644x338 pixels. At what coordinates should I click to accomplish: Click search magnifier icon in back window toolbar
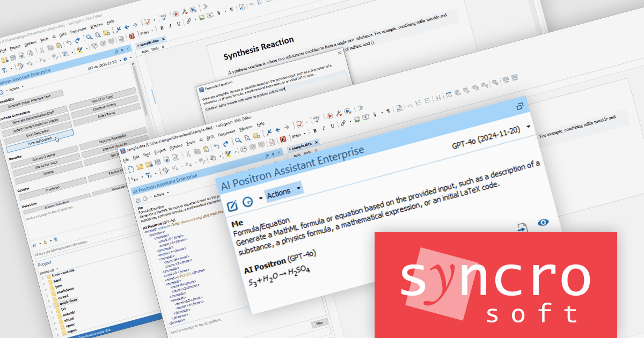tap(90, 36)
